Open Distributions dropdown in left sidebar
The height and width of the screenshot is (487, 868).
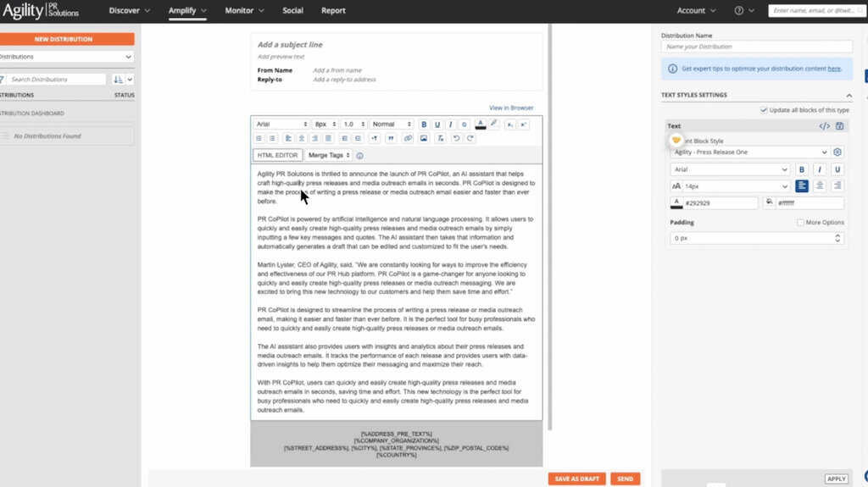pyautogui.click(x=66, y=57)
